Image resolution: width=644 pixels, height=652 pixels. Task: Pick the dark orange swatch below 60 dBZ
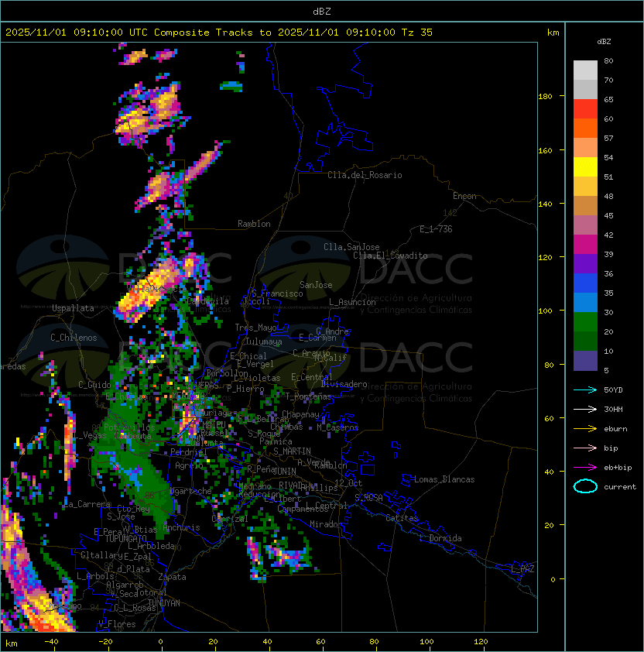pyautogui.click(x=585, y=128)
